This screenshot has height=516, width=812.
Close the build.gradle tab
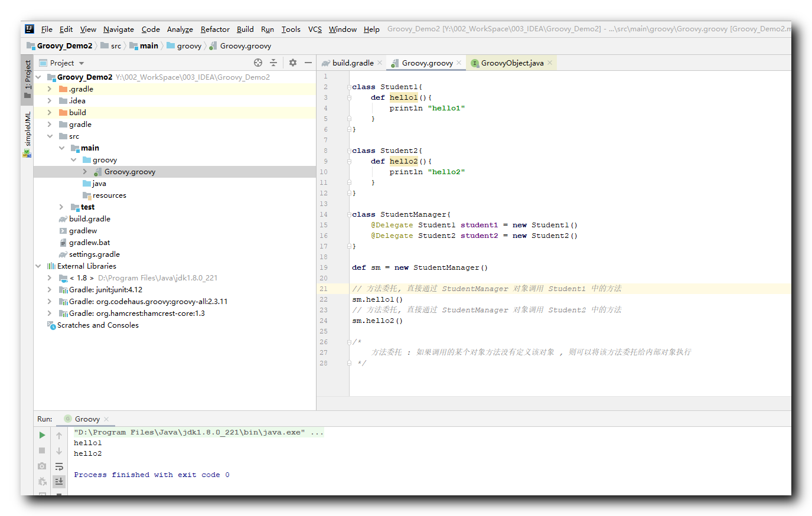380,63
